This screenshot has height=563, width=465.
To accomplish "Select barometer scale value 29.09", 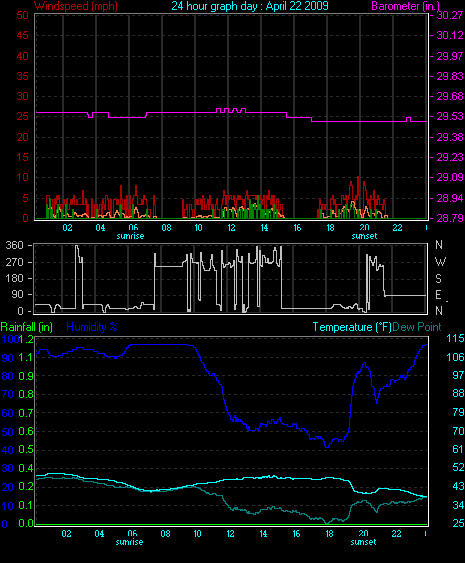I will [450, 177].
